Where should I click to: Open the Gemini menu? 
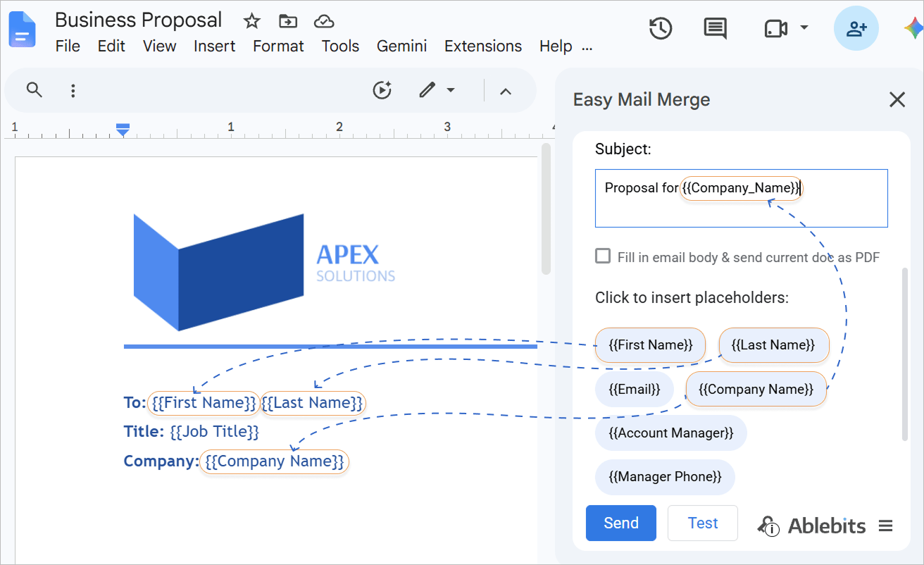(x=402, y=46)
